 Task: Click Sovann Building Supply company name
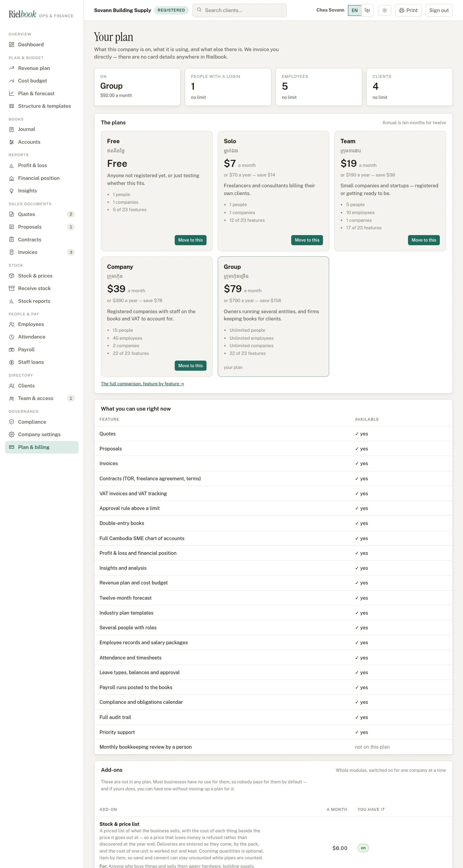(x=122, y=10)
